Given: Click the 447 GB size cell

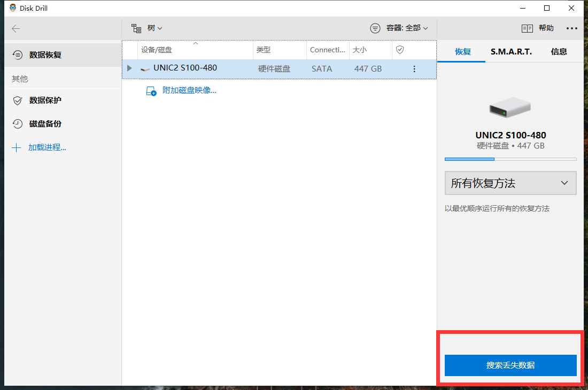Looking at the screenshot, I should coord(368,69).
